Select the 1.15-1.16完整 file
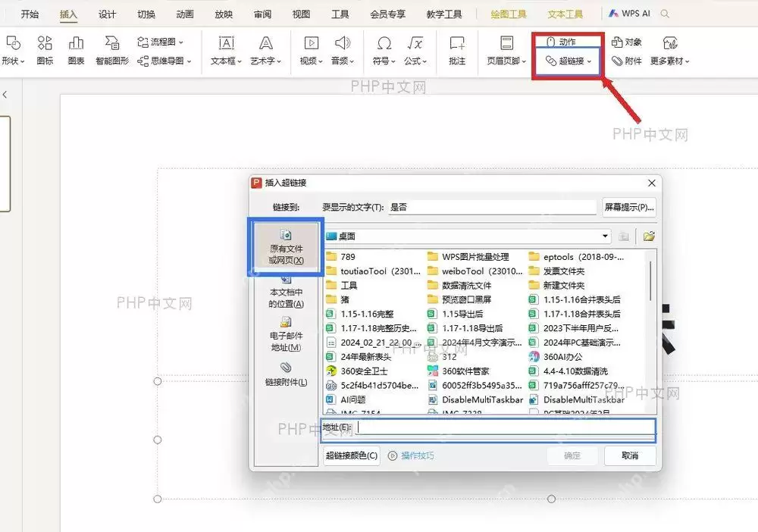 pos(359,314)
